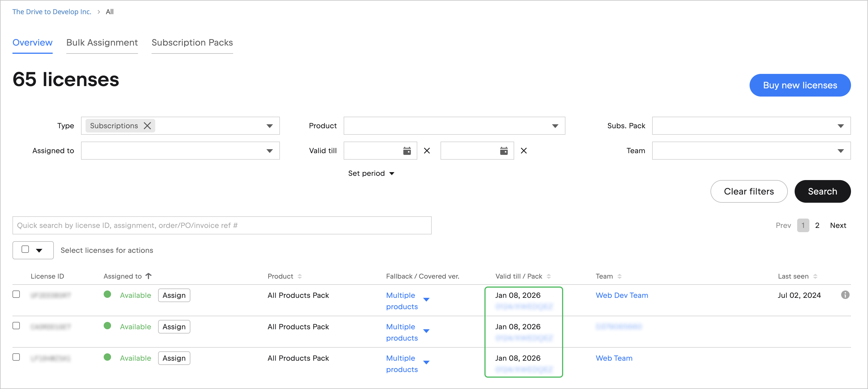Click the quick search input field
This screenshot has width=868, height=389.
point(222,225)
